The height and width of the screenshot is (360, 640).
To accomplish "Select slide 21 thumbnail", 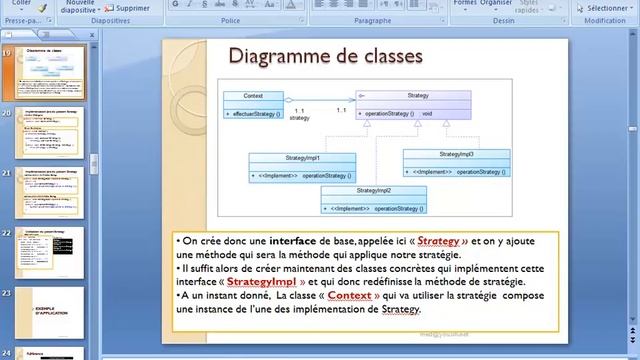I will point(49,193).
